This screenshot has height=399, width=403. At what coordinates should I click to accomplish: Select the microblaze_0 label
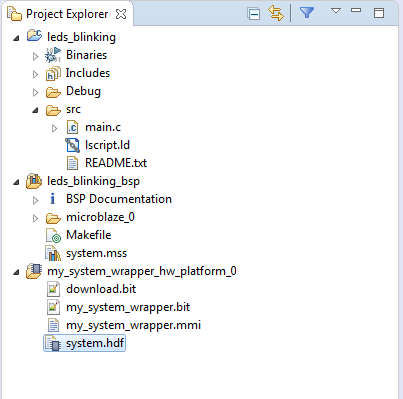click(100, 217)
